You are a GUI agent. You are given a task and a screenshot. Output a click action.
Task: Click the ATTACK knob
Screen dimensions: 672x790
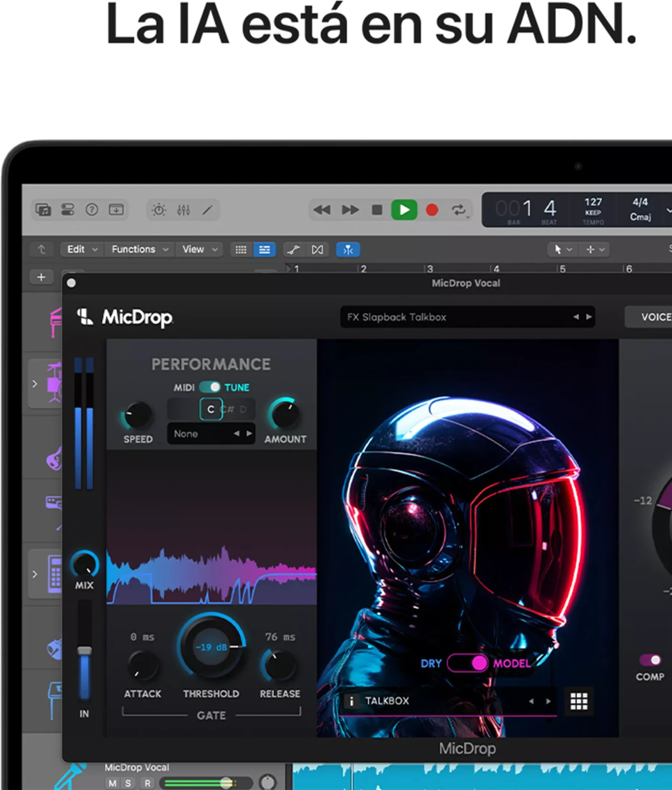[x=142, y=666]
